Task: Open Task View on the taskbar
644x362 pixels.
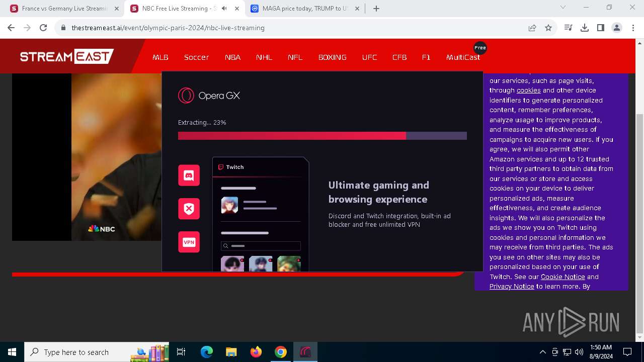Action: (181, 352)
